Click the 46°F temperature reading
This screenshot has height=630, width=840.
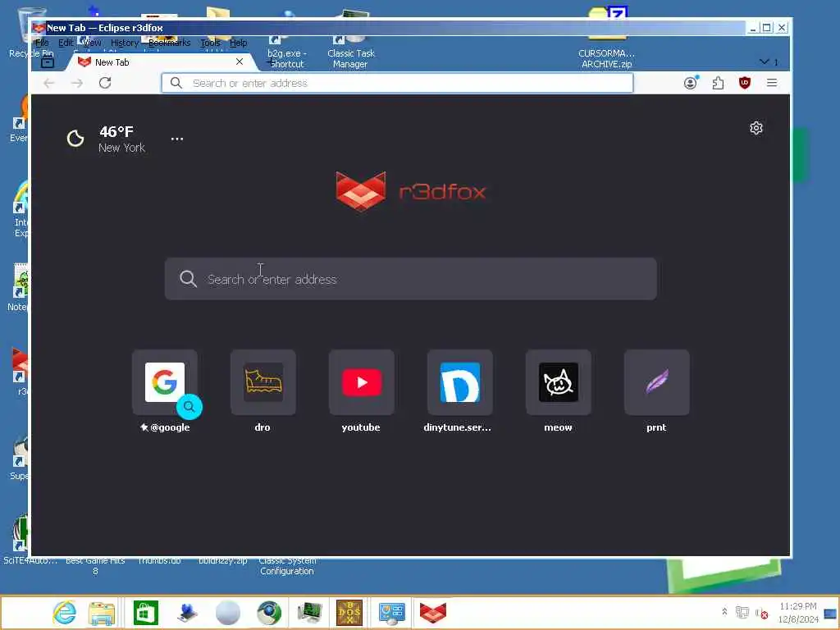[x=116, y=132]
